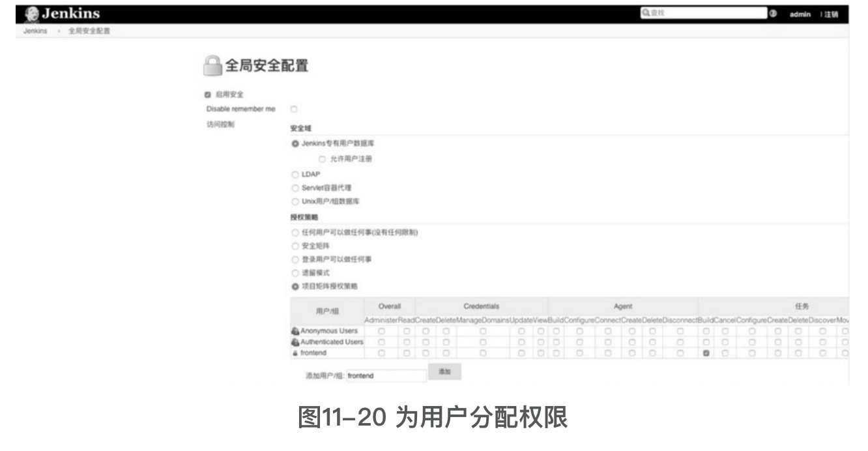Uncheck frontend 任务 Build permission checkbox

click(706, 353)
